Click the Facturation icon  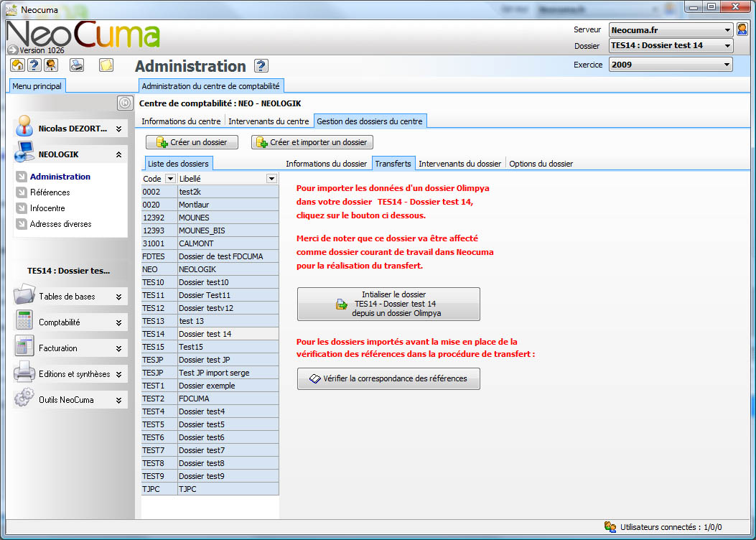24,346
